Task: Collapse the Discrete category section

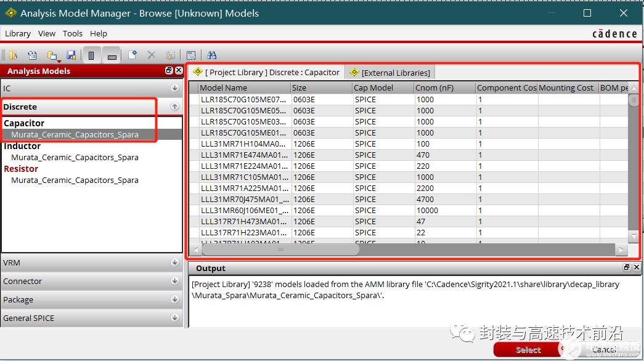Action: 174,107
